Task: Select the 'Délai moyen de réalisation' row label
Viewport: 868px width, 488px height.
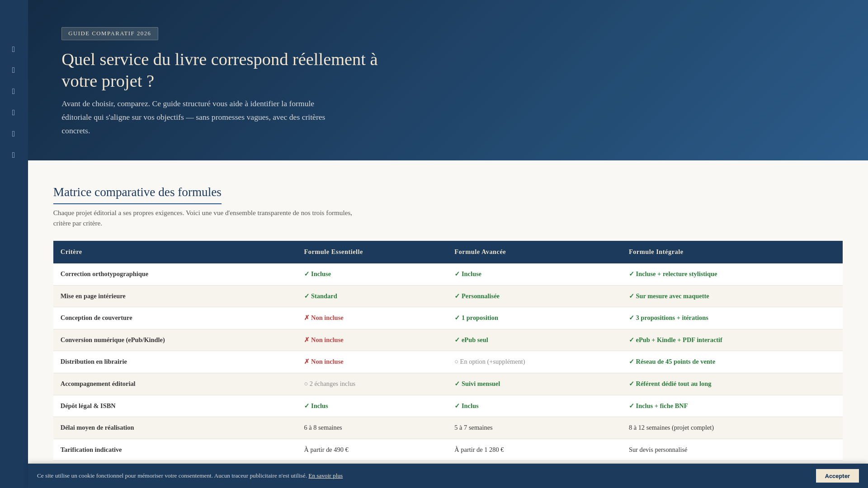Action: tap(97, 427)
